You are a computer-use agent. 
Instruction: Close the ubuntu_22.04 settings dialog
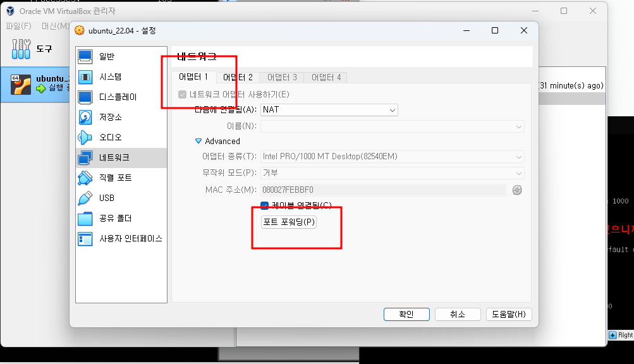tap(524, 30)
